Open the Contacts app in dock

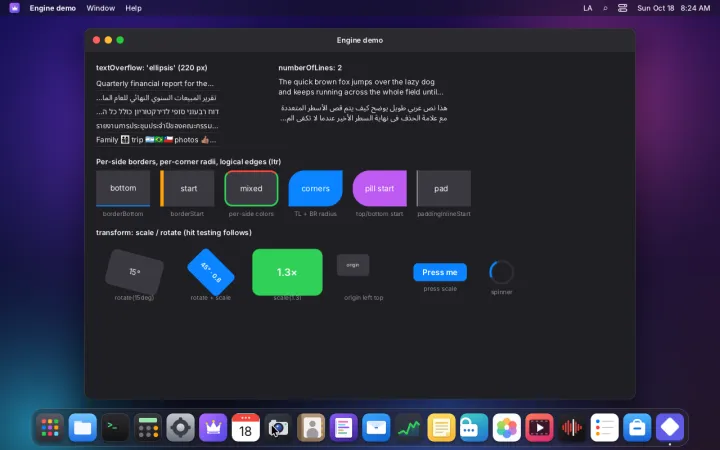click(311, 428)
